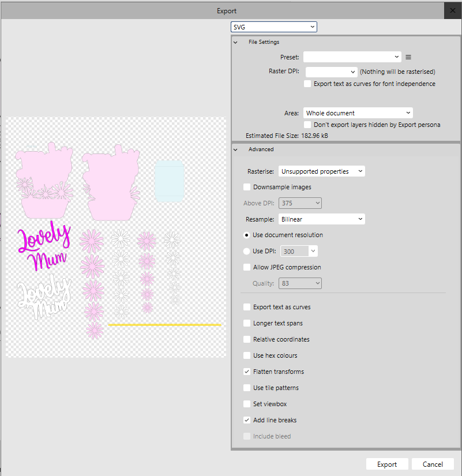Open the Resample Bilinear dropdown

pos(321,219)
